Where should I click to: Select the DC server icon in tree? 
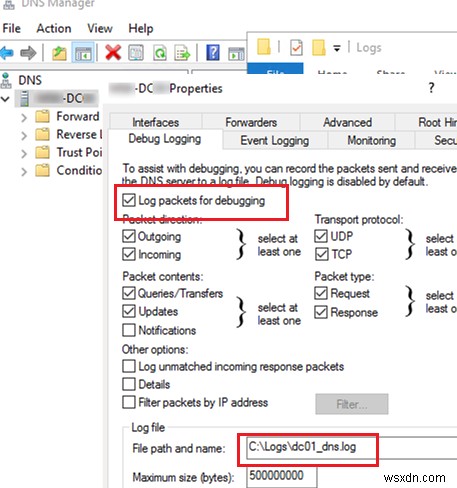[24, 99]
